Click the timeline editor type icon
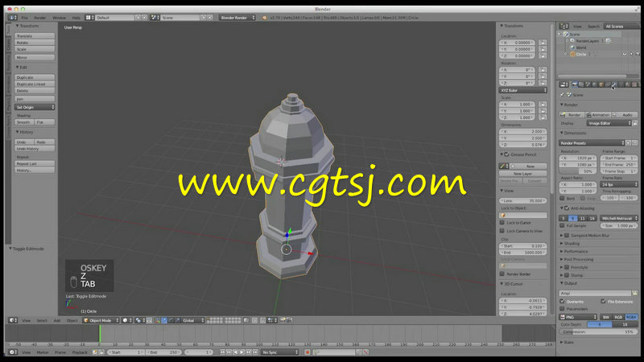This screenshot has height=362, width=644. [x=13, y=352]
